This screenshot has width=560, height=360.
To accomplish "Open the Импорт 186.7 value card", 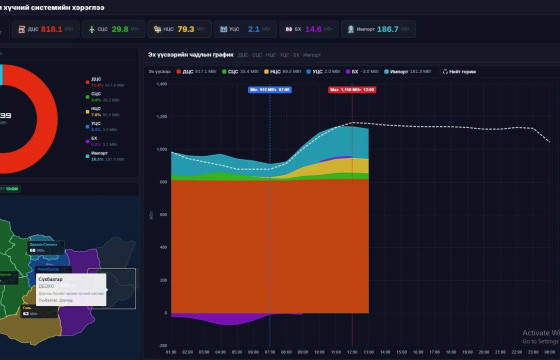I will pos(379,29).
